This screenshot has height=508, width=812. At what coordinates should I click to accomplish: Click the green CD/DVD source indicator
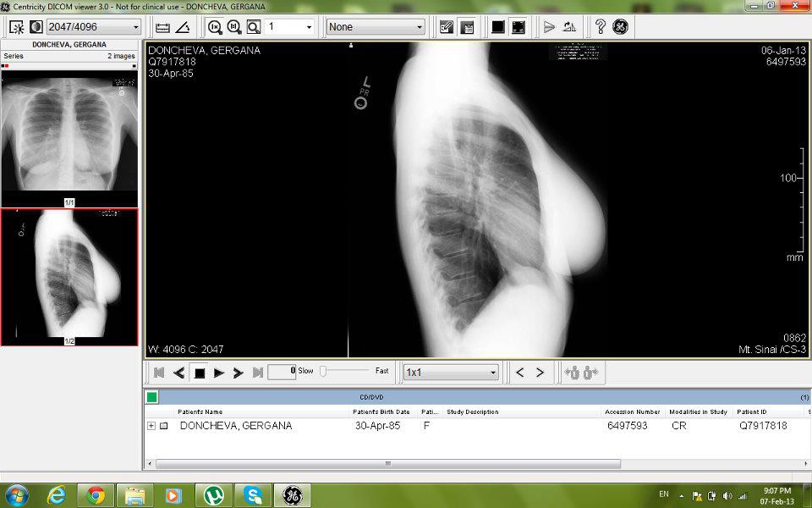pyautogui.click(x=151, y=397)
